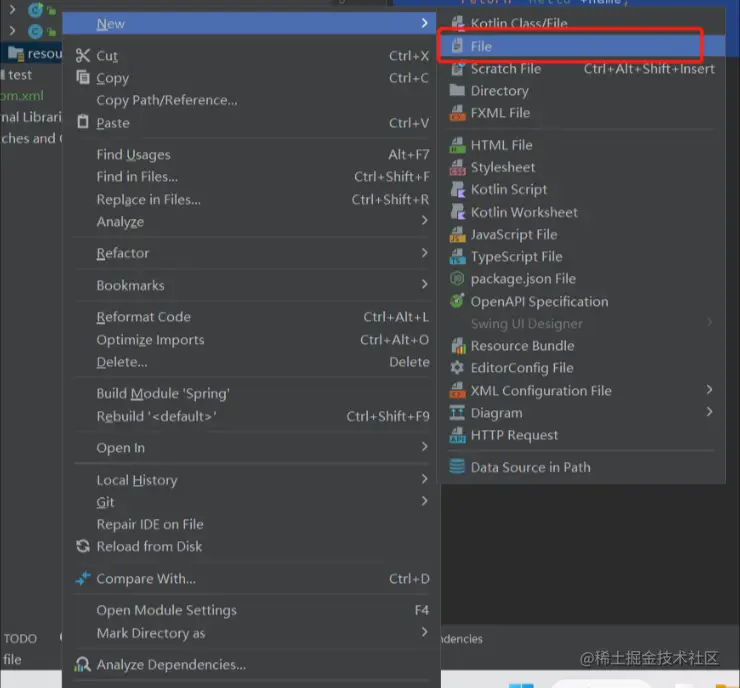This screenshot has height=688, width=740.
Task: Expand the Refactor submenu arrow
Action: pyautogui.click(x=424, y=252)
